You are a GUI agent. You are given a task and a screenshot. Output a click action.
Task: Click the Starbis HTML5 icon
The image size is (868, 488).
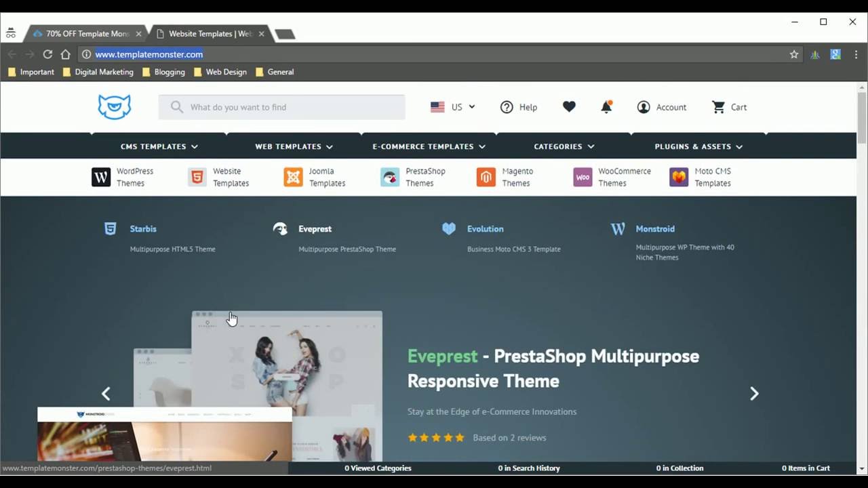click(110, 229)
